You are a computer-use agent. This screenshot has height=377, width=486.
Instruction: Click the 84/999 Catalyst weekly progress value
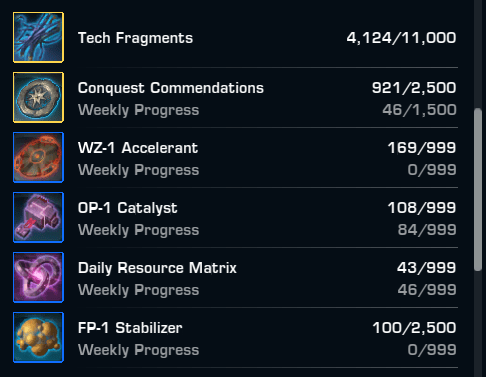[x=427, y=230]
